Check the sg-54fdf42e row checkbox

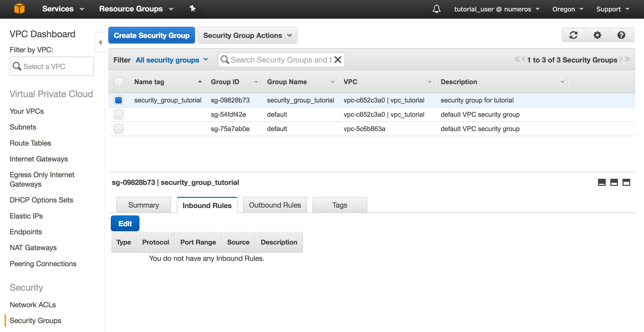pyautogui.click(x=118, y=114)
